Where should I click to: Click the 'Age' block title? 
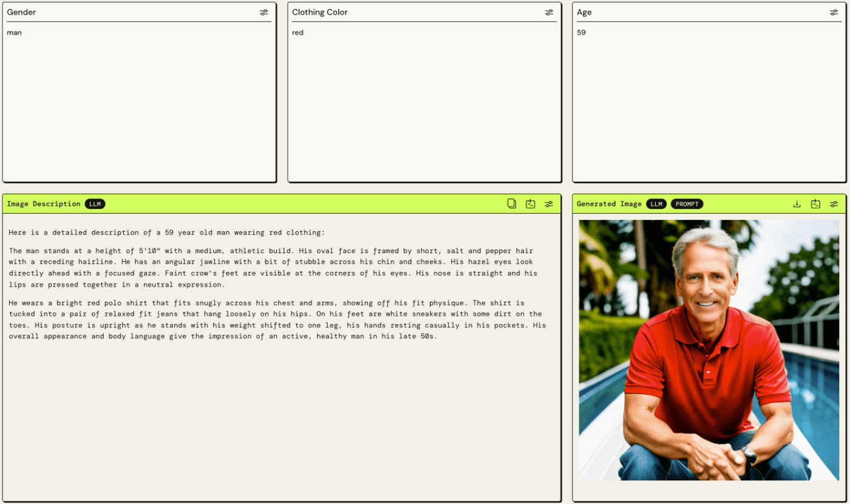point(584,12)
